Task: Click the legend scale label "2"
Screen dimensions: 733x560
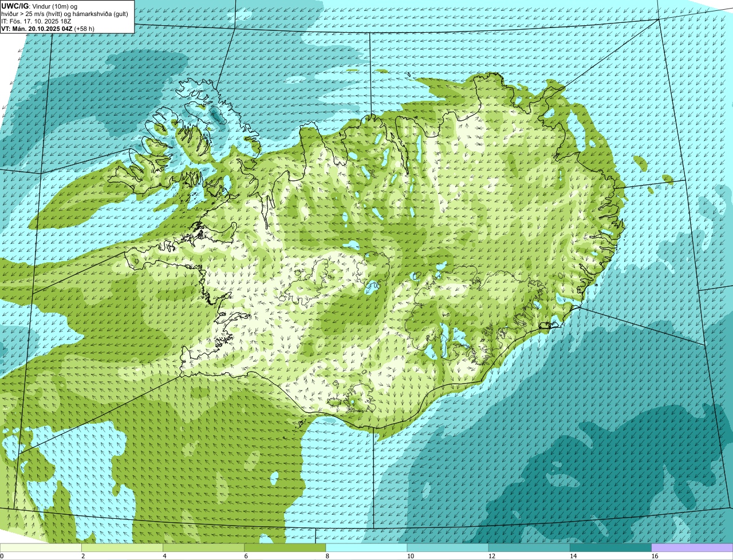Action: (83, 556)
